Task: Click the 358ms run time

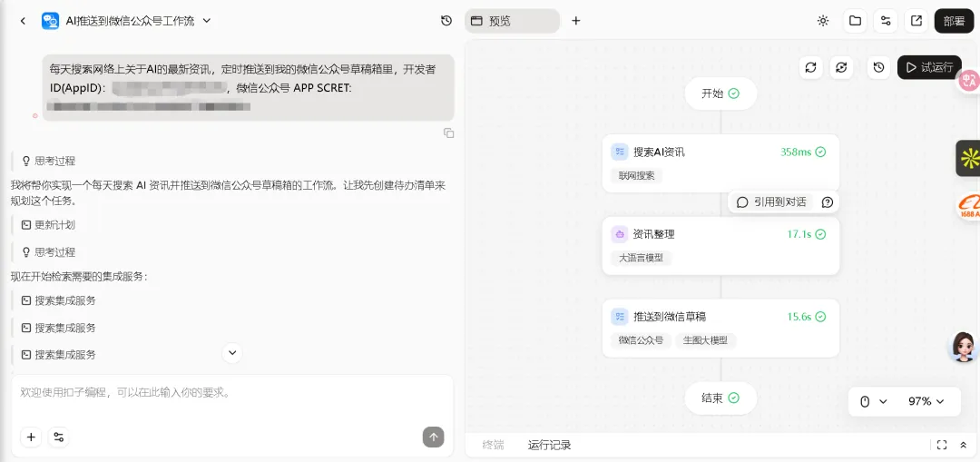Action: (x=796, y=152)
